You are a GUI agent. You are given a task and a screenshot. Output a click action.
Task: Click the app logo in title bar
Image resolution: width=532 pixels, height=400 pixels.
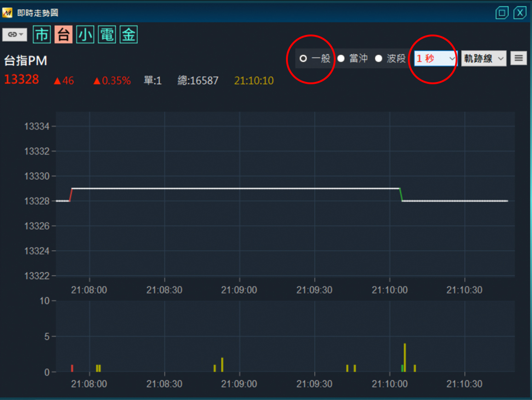click(x=7, y=13)
